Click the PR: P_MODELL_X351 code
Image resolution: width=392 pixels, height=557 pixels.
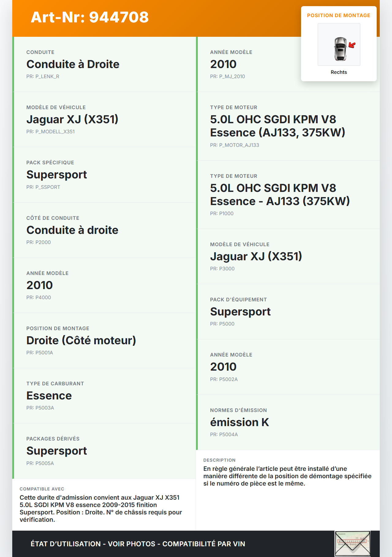(51, 132)
